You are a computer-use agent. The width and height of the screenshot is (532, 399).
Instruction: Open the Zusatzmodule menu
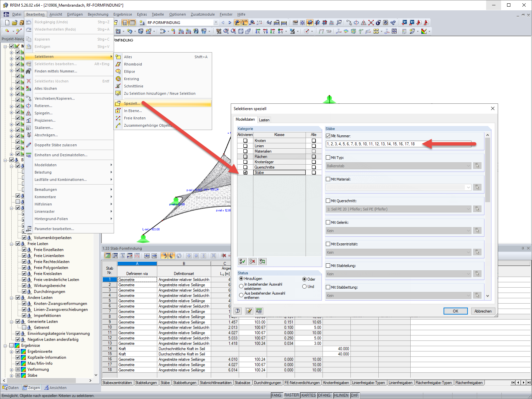coord(203,14)
